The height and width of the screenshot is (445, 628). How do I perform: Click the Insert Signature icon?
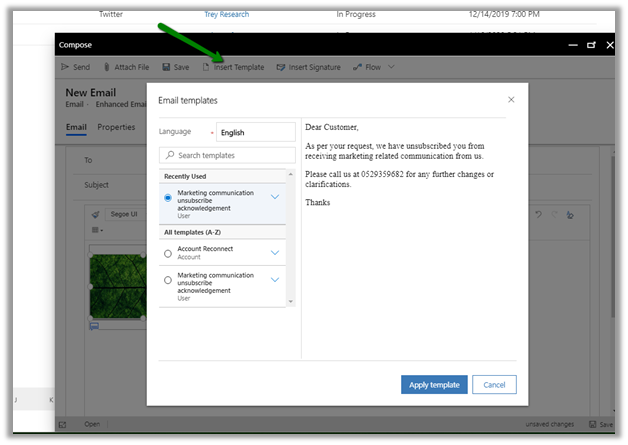[281, 67]
